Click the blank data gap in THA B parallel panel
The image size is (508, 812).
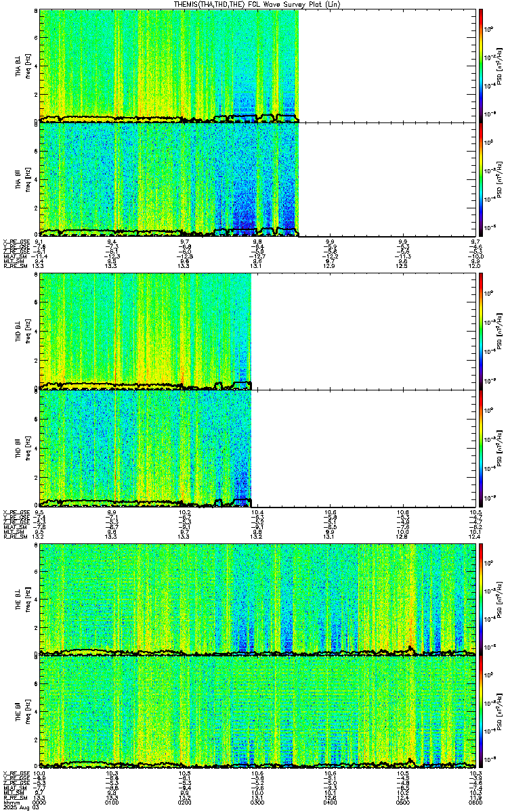tap(386, 179)
